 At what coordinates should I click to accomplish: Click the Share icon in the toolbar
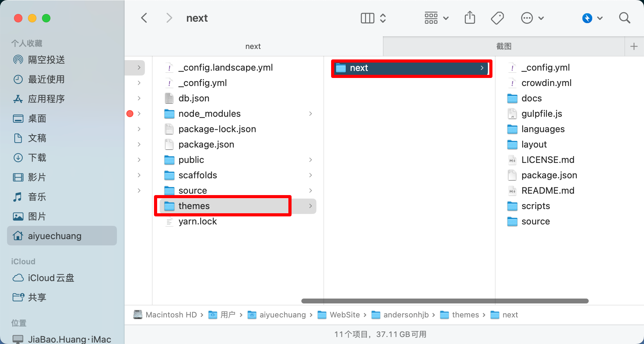[x=470, y=18]
